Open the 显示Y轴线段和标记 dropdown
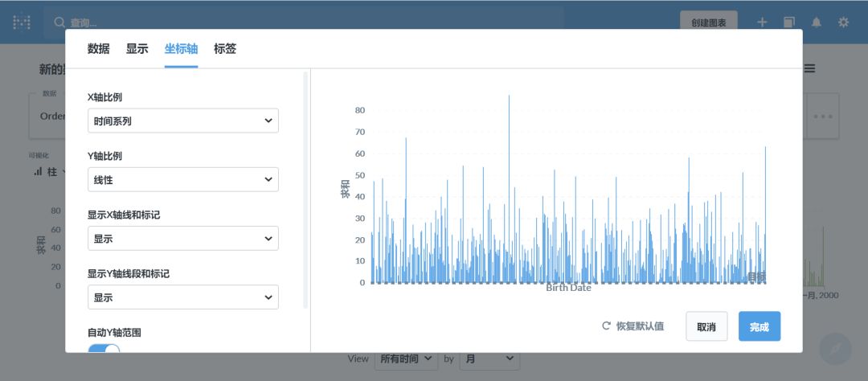Viewport: 868px width, 381px height. click(x=183, y=297)
